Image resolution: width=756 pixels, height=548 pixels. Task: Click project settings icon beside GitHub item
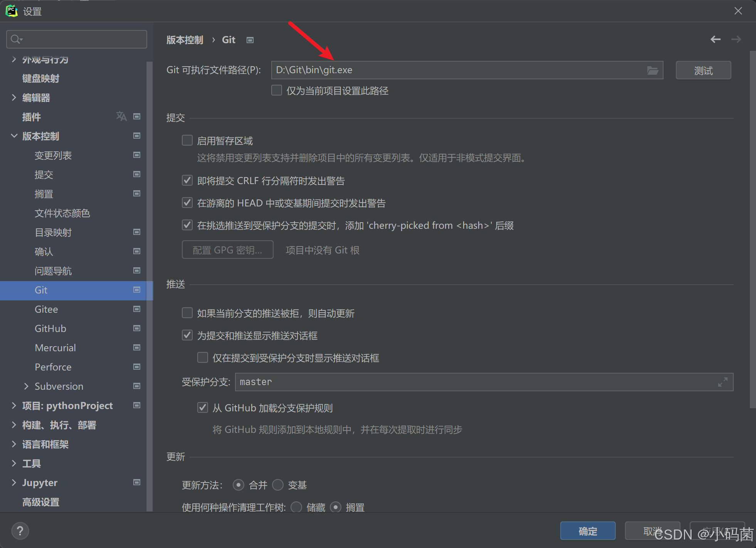pyautogui.click(x=136, y=328)
